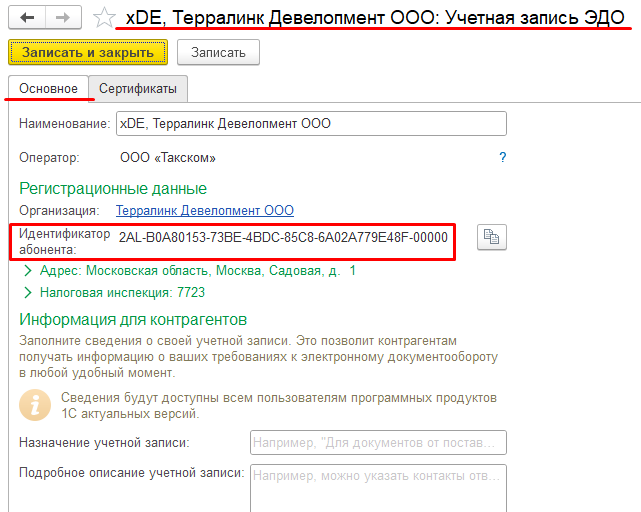Image resolution: width=641 pixels, height=512 pixels.
Task: Edit the Наименование field
Action: 311,124
